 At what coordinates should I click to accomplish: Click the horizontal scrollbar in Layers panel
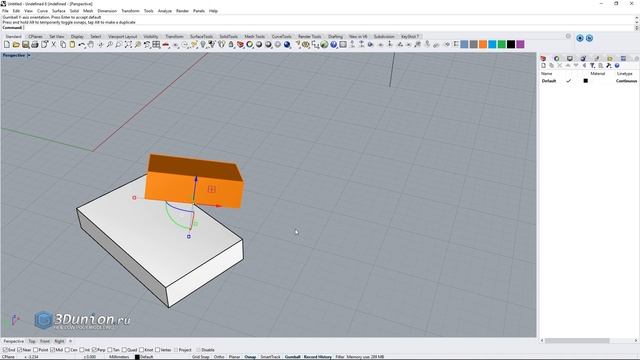point(577,341)
